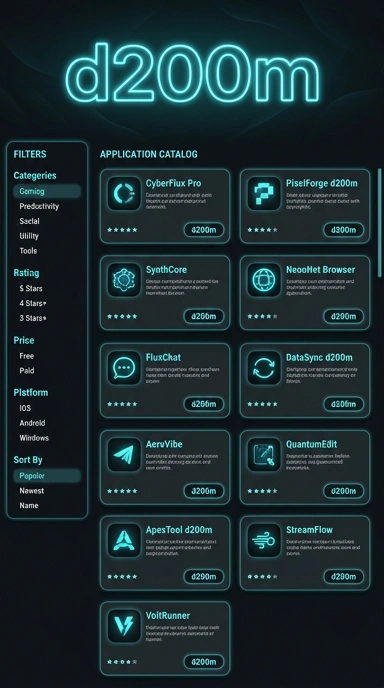Screen dimensions: 384x688
Task: Click the FILTERS panel heading
Action: (x=30, y=154)
